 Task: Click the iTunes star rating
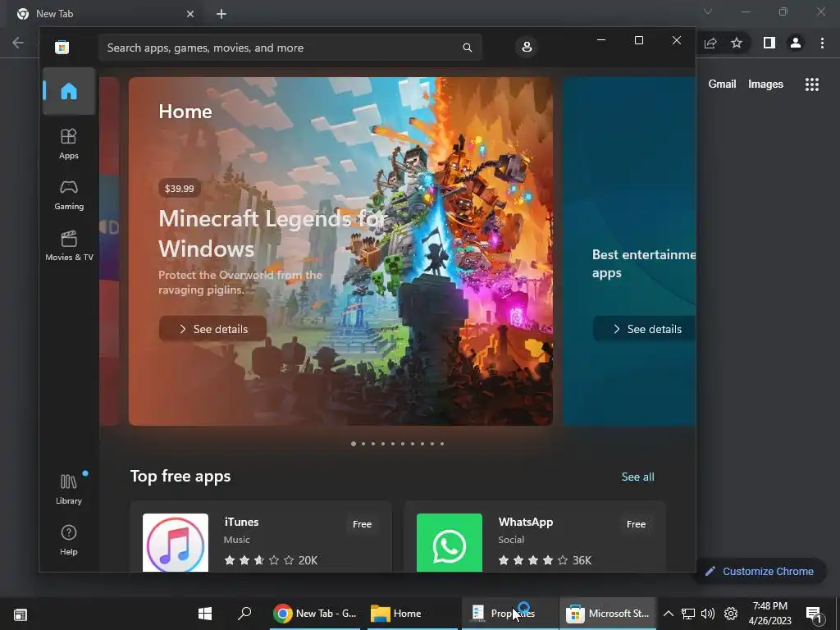click(259, 560)
